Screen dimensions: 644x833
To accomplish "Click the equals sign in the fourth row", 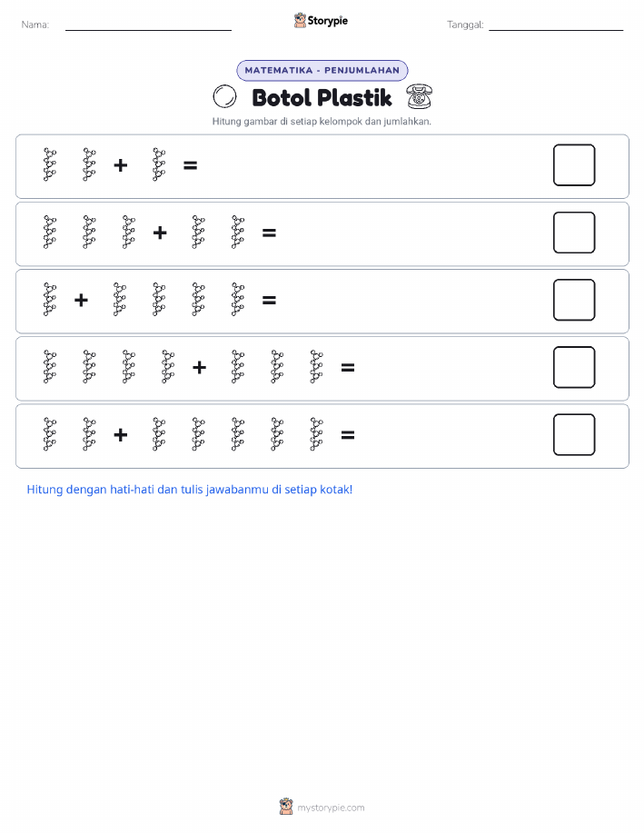I will (x=348, y=367).
